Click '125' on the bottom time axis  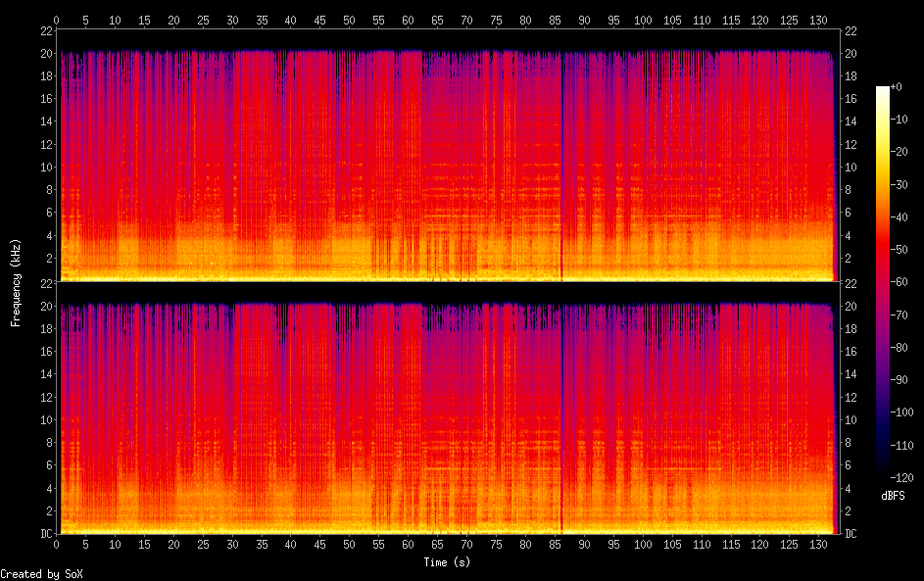pos(789,545)
